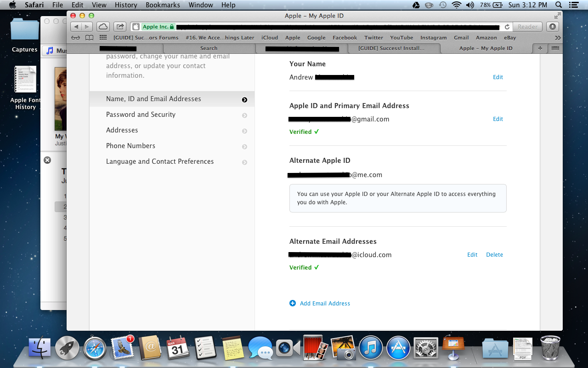Open Calendar in the Dock
This screenshot has width=588, height=368.
(x=177, y=348)
